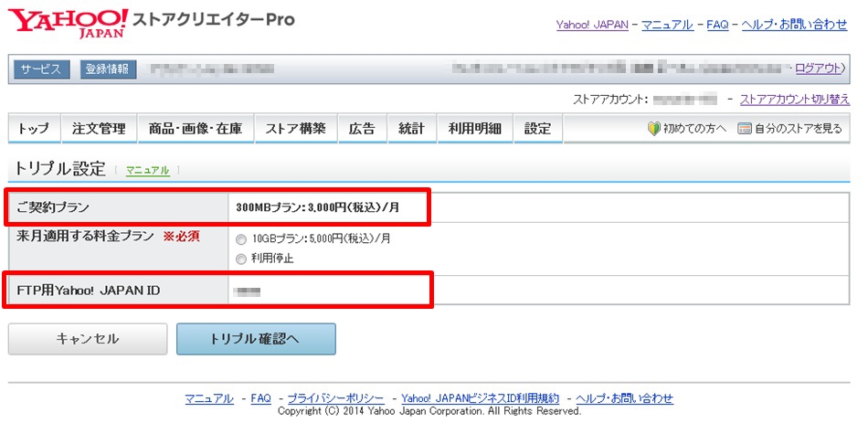Click ストアアカウント切り替え link

point(795,100)
